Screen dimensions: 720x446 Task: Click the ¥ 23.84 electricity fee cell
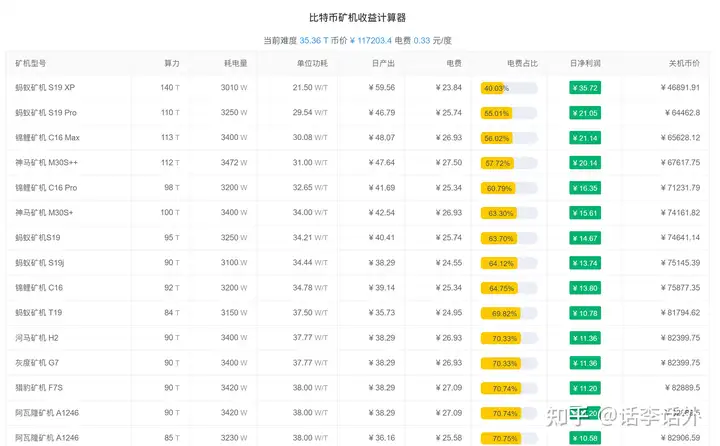(x=449, y=87)
